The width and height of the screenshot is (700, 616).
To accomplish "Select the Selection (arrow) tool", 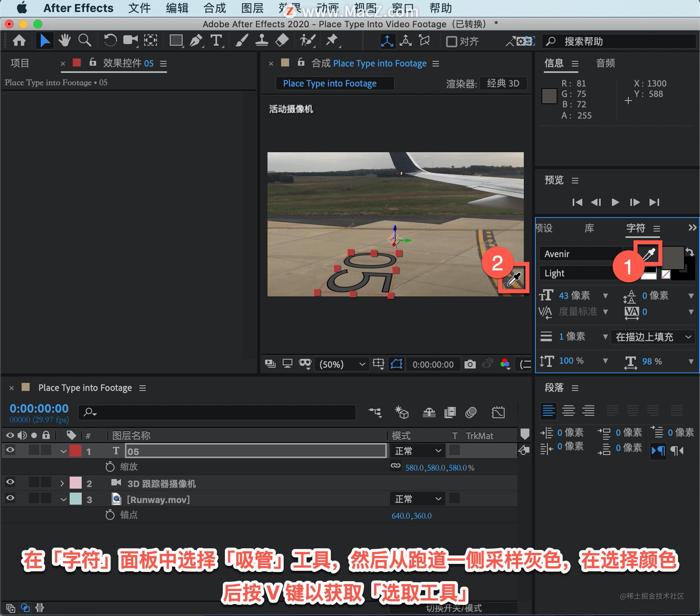I will [x=44, y=40].
